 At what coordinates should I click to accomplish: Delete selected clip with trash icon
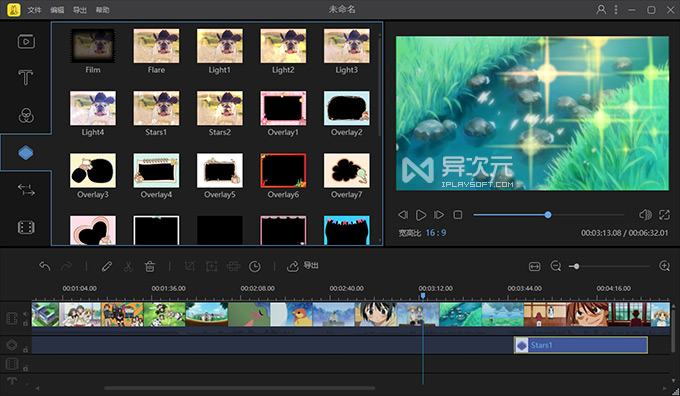(x=150, y=266)
